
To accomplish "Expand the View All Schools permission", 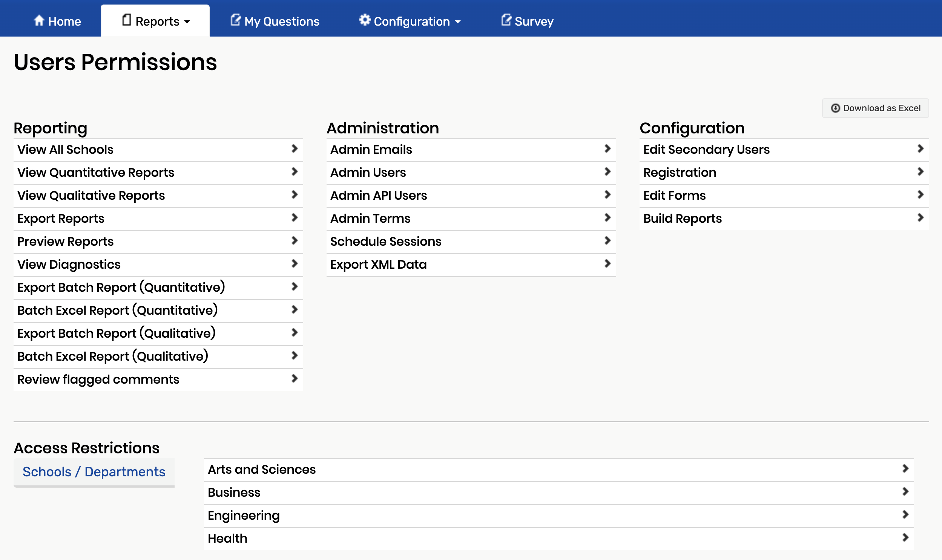I will [158, 150].
